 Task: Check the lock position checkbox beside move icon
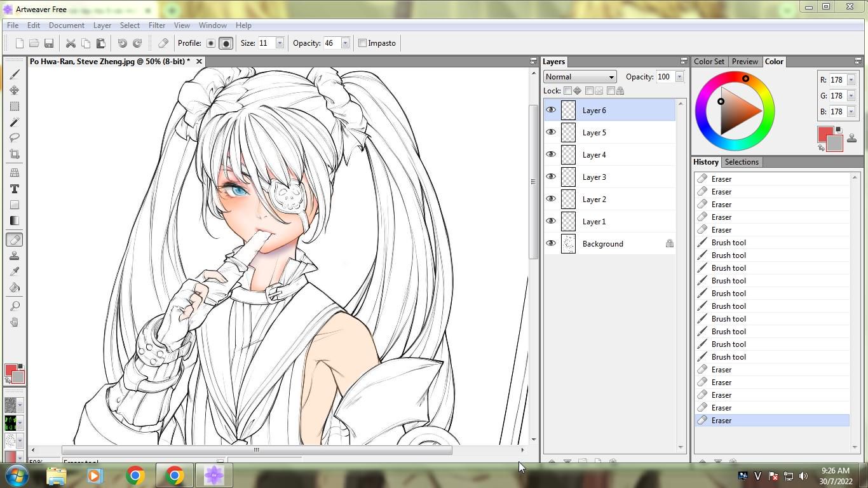tap(568, 91)
